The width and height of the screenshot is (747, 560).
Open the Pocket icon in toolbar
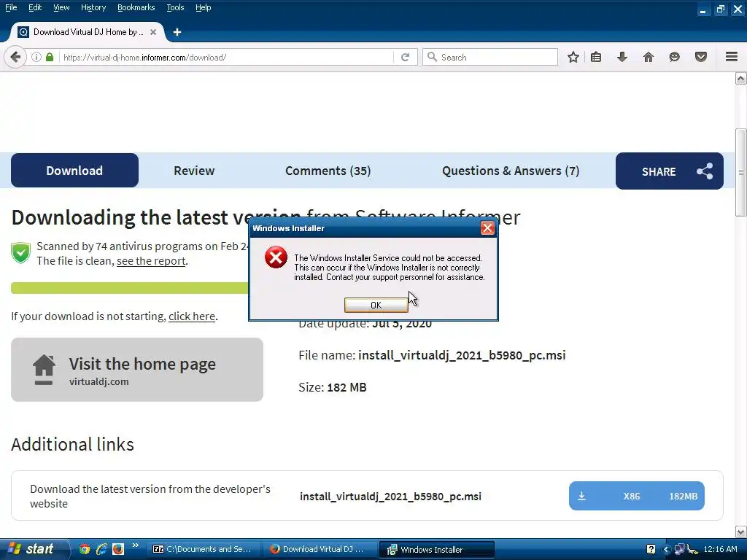pyautogui.click(x=701, y=57)
